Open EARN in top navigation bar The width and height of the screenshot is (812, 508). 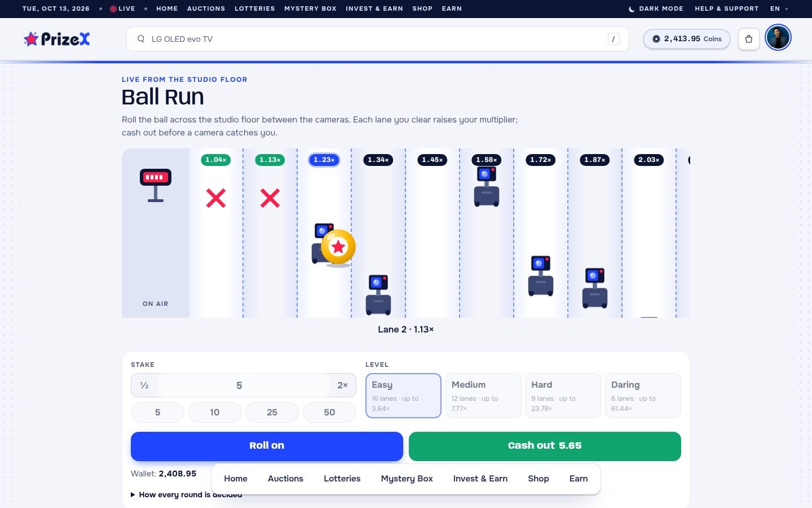452,9
